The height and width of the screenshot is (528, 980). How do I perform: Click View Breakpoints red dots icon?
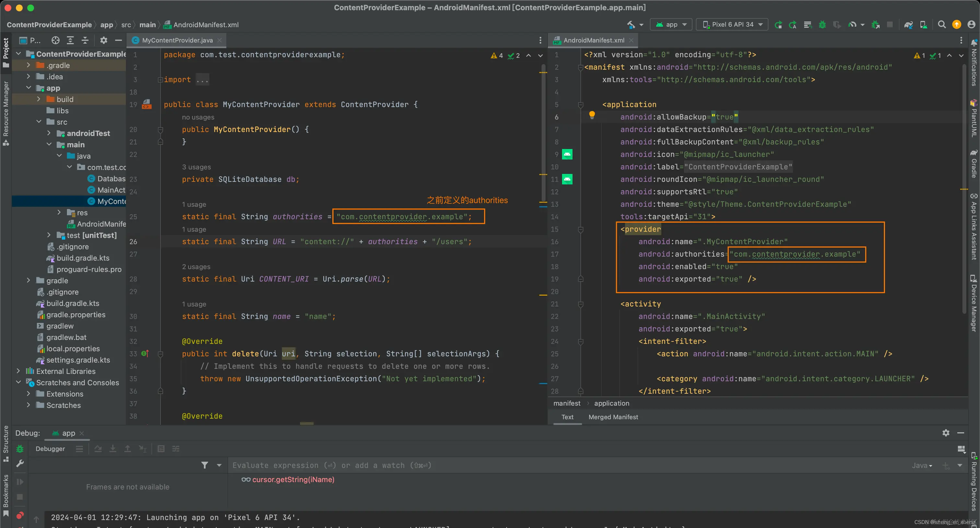point(20,515)
